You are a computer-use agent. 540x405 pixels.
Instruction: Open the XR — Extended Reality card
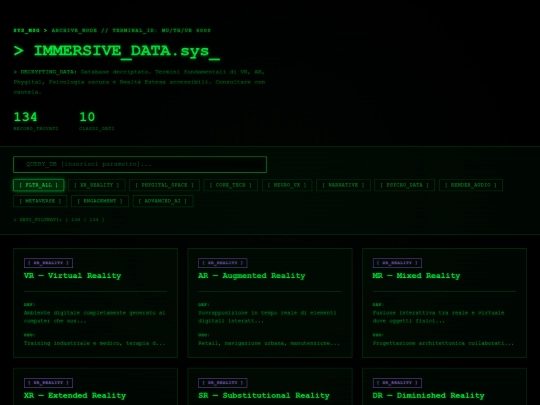coord(95,386)
